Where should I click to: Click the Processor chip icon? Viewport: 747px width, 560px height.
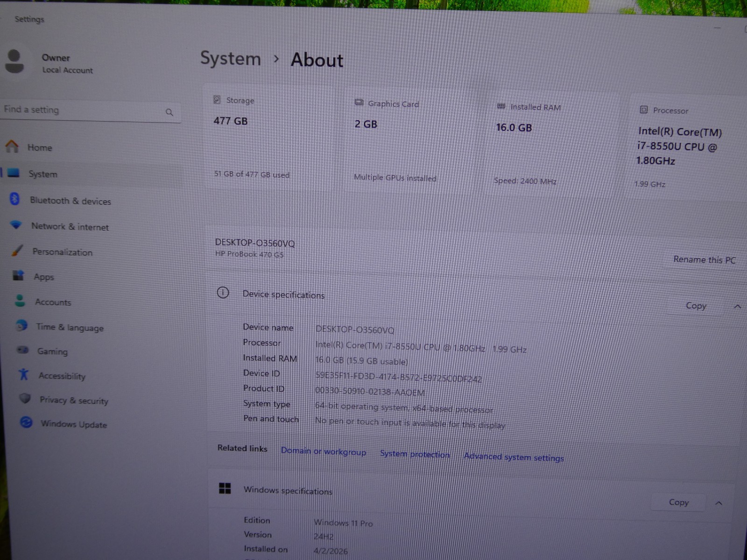click(643, 110)
